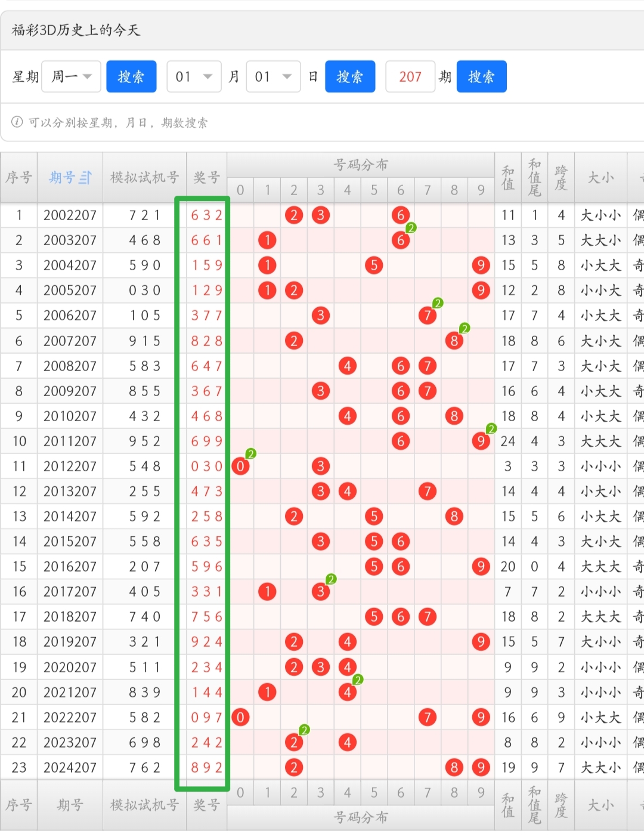Click the bottom 奖号 footer header
The image size is (644, 837).
[x=206, y=805]
